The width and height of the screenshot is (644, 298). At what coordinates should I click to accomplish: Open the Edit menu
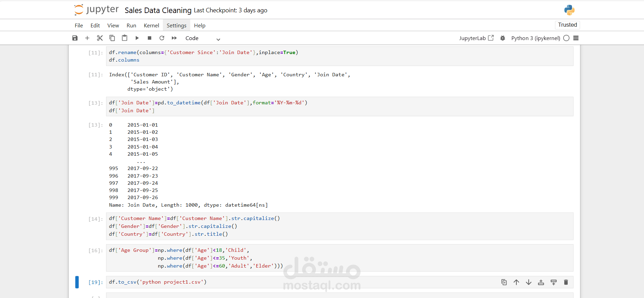coord(95,25)
